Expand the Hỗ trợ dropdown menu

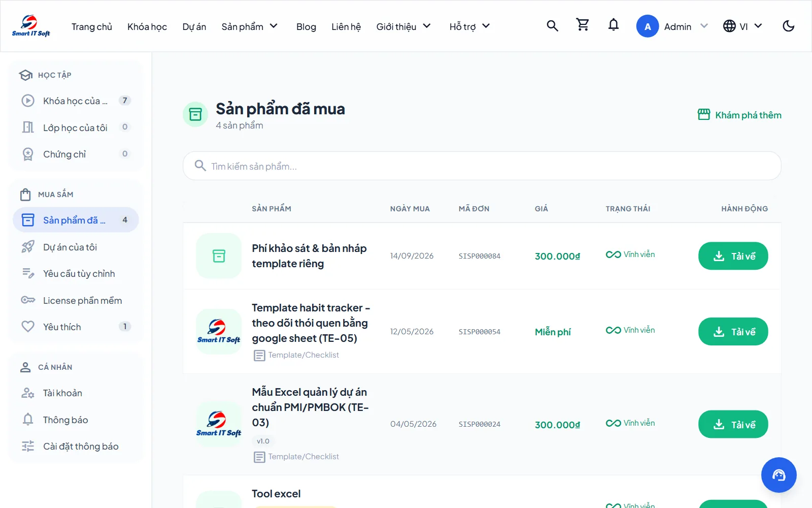click(469, 26)
